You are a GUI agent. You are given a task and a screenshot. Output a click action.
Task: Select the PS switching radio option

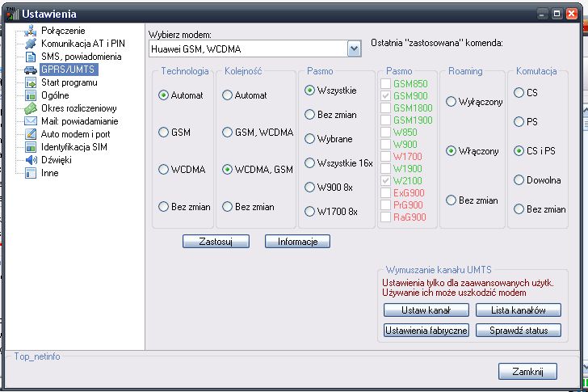pyautogui.click(x=519, y=122)
